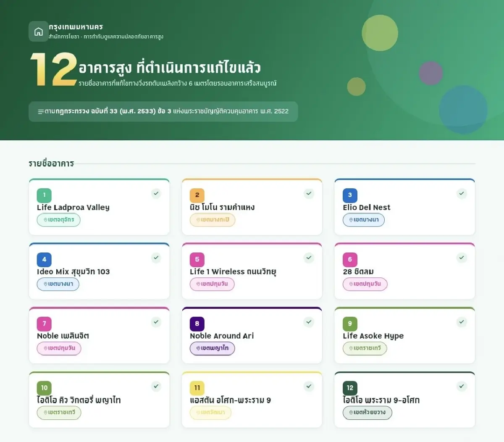Click the purple number 8 badge
The width and height of the screenshot is (504, 442).
point(197,324)
